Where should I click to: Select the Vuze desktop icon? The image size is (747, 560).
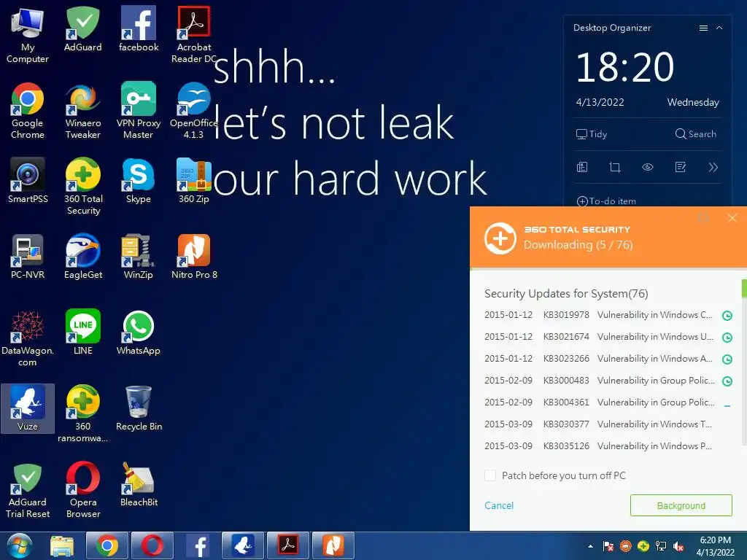28,408
